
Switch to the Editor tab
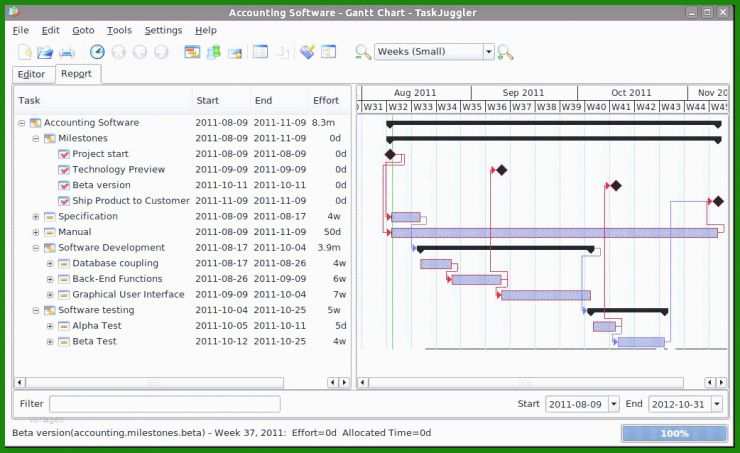[31, 75]
